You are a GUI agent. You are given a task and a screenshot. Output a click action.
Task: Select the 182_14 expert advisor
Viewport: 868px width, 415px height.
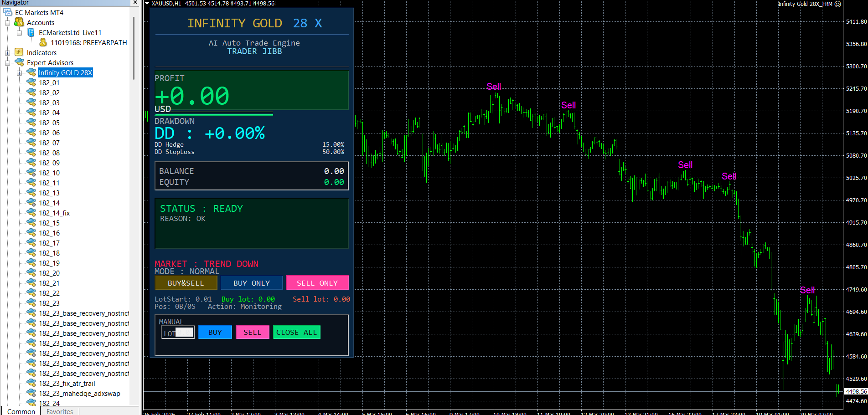(x=49, y=203)
